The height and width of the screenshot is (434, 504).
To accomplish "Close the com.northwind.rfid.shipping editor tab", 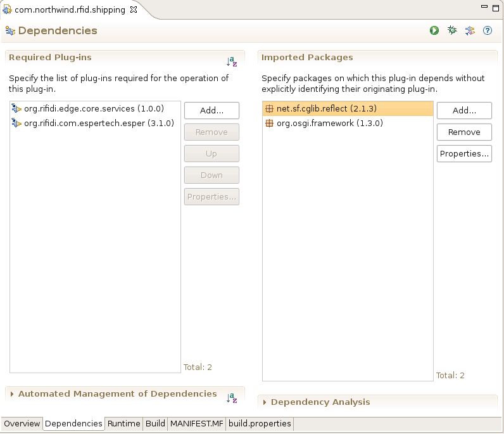I will [x=134, y=10].
